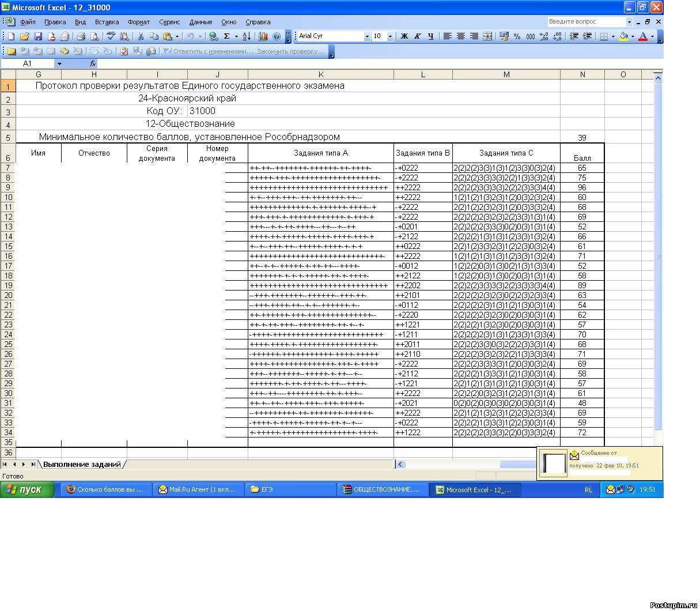Apply Percent Style format icon
The height and width of the screenshot is (611, 700).
point(517,36)
